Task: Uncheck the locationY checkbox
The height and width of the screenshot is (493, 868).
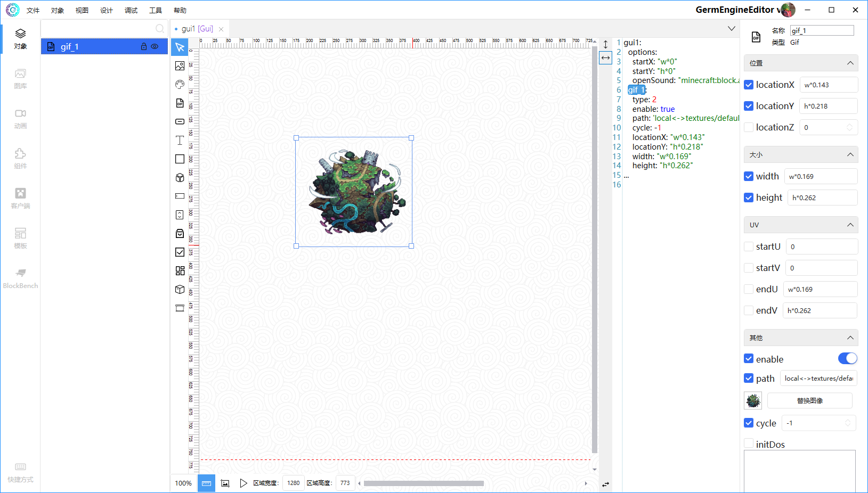Action: [x=749, y=106]
